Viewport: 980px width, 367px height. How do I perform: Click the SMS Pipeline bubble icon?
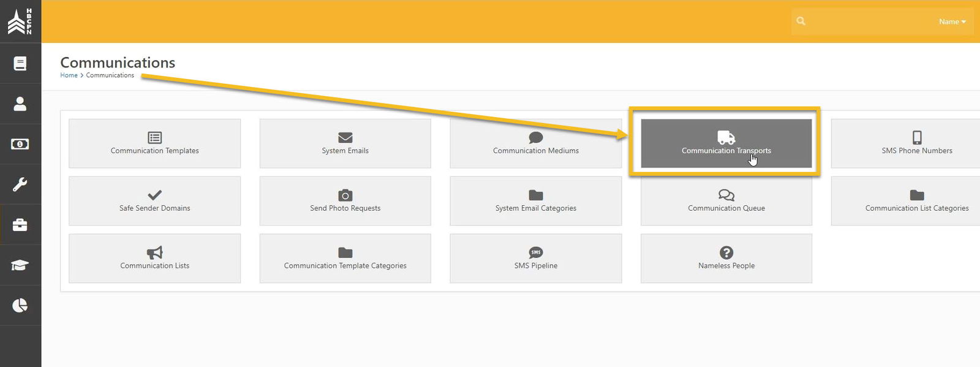[x=536, y=252]
